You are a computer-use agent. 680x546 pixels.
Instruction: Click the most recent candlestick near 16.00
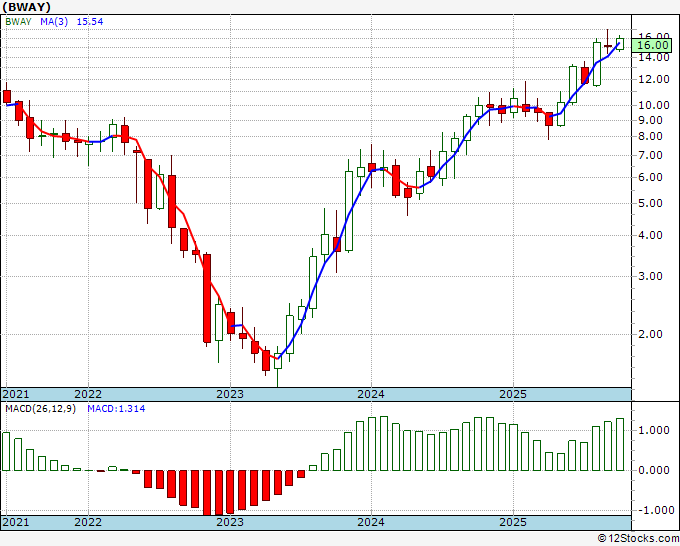(620, 43)
